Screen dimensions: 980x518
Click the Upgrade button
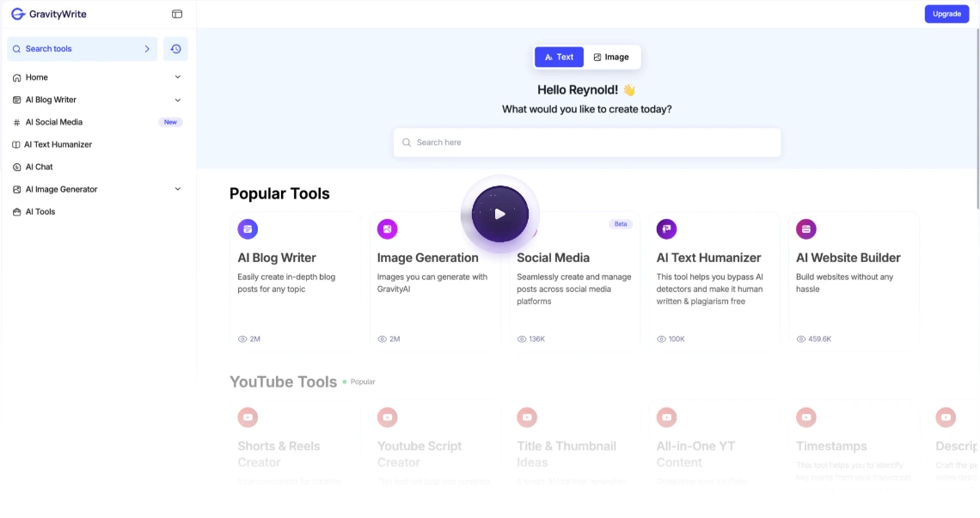pos(946,14)
